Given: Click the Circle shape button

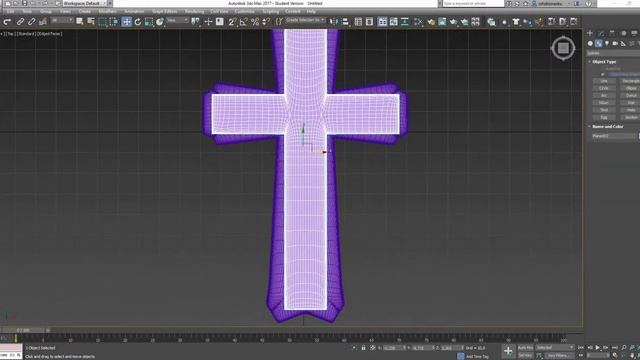Looking at the screenshot, I should [604, 88].
